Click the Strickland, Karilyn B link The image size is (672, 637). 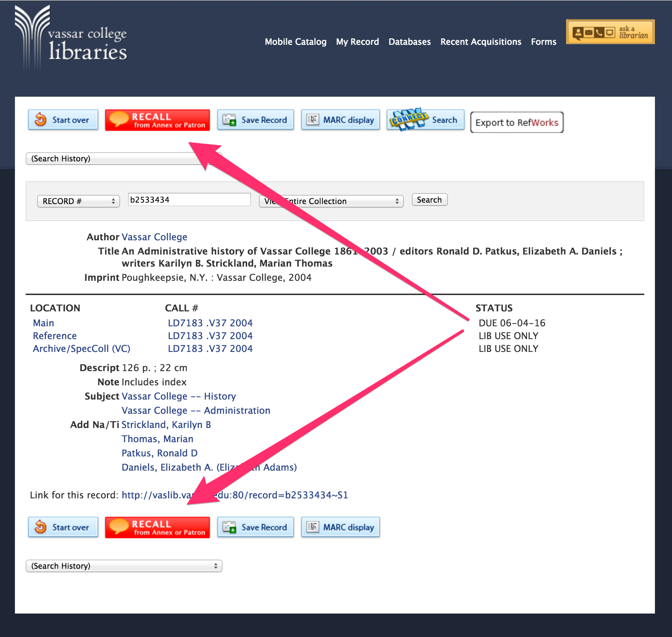point(166,425)
